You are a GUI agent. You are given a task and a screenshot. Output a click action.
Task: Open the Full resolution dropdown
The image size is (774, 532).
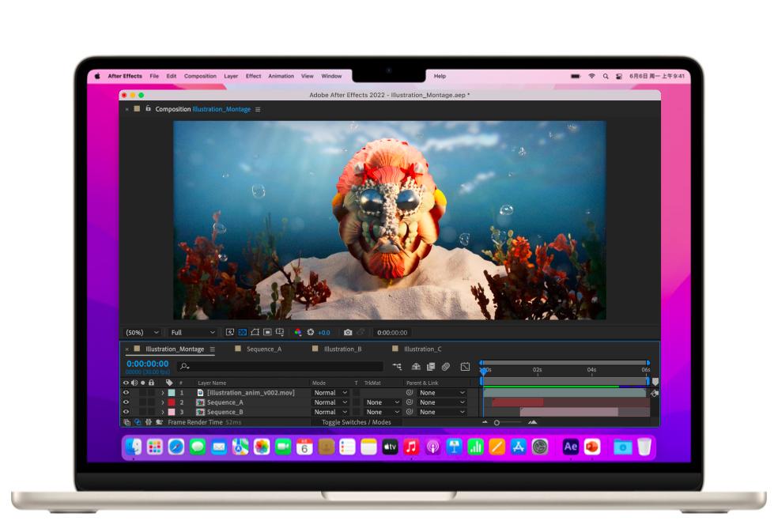(193, 333)
